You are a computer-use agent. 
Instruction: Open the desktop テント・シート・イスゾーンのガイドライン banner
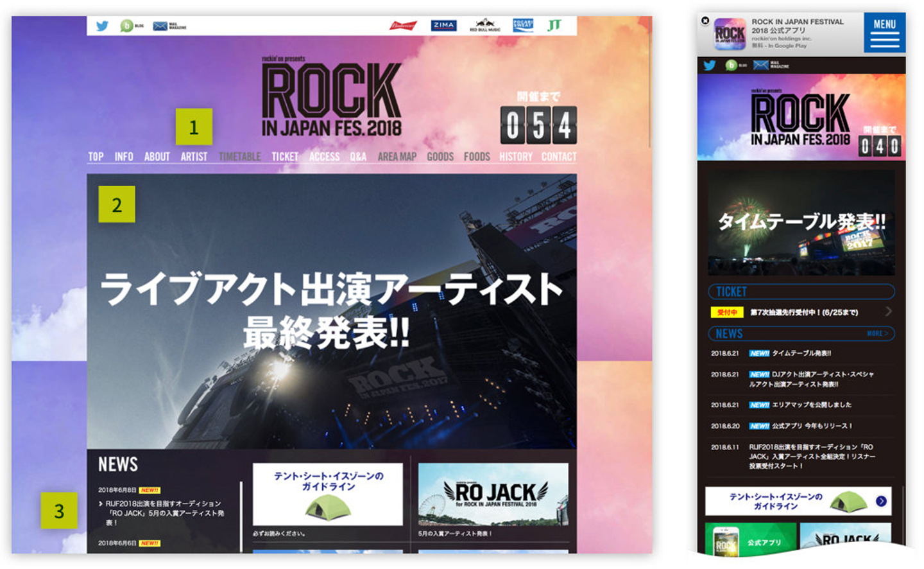pos(328,494)
